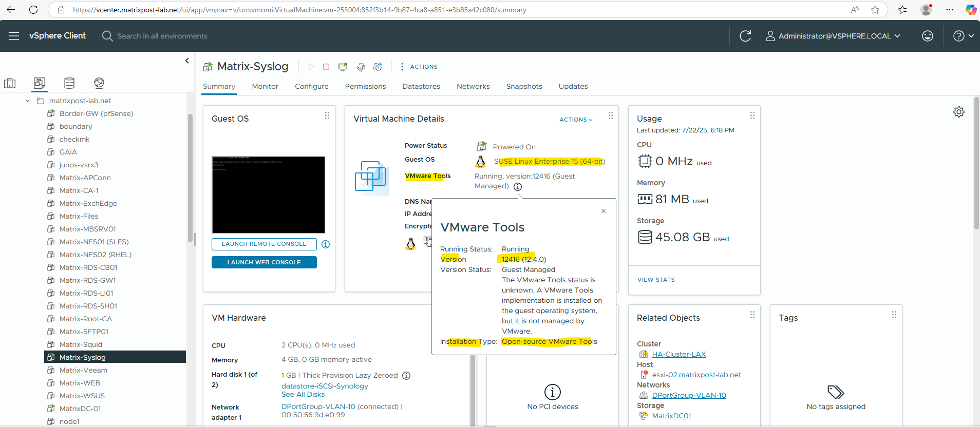Click See All Disks link
The image size is (980, 427).
(303, 394)
